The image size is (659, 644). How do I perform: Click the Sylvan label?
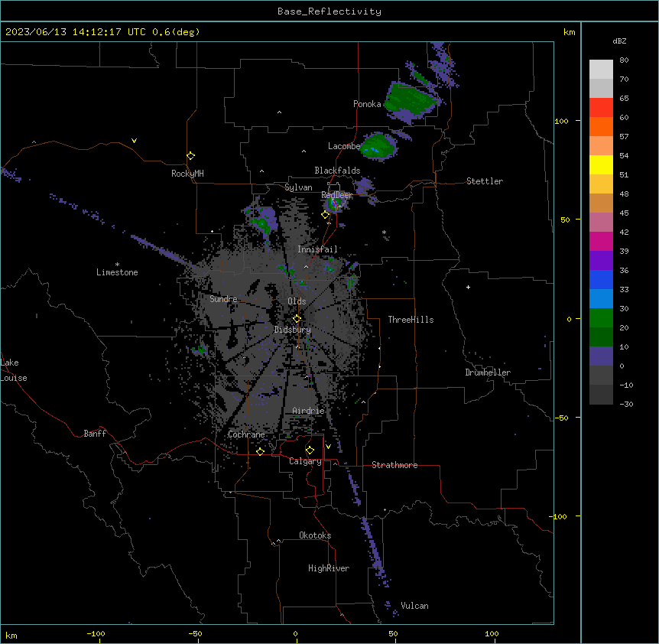coord(298,187)
